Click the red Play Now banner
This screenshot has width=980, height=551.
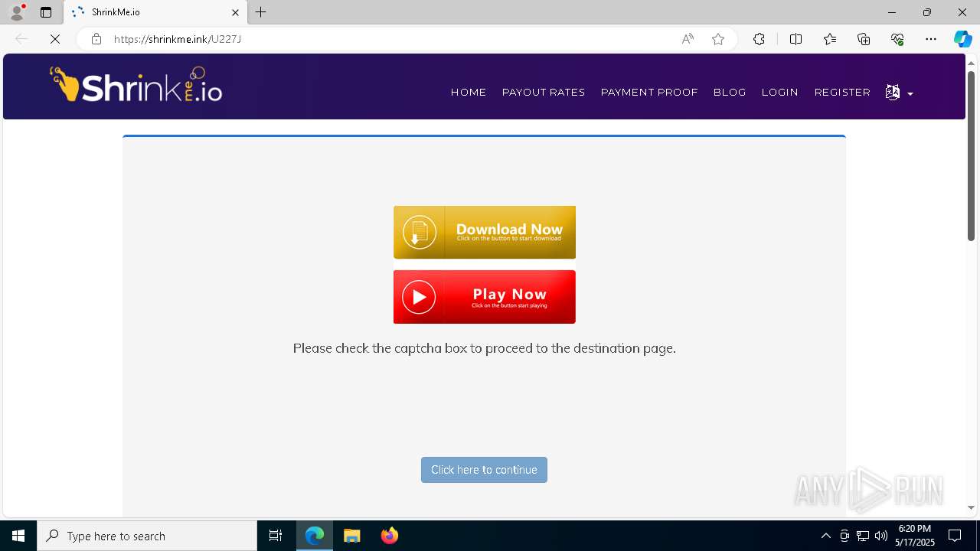[485, 297]
